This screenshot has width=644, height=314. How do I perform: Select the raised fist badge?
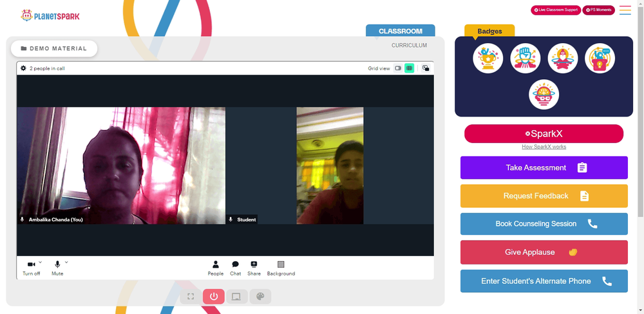coord(526,59)
